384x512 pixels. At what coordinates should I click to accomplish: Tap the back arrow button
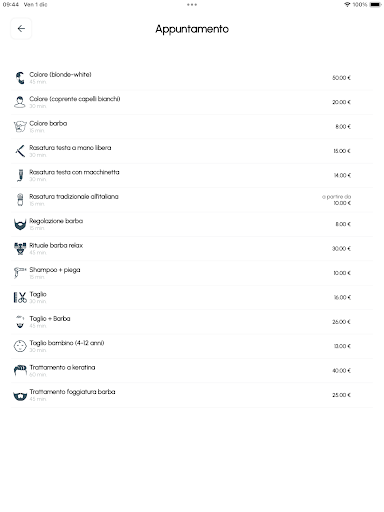click(21, 29)
